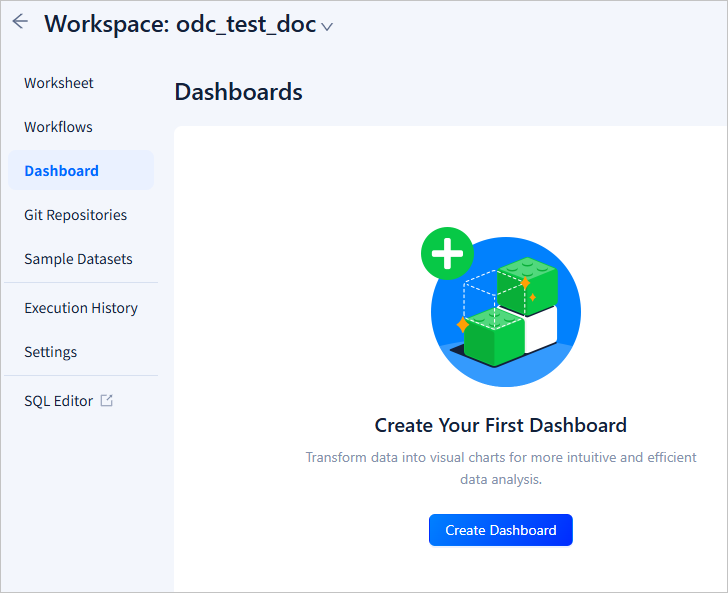View Execution History in the sidebar
This screenshot has width=728, height=593.
pos(81,308)
